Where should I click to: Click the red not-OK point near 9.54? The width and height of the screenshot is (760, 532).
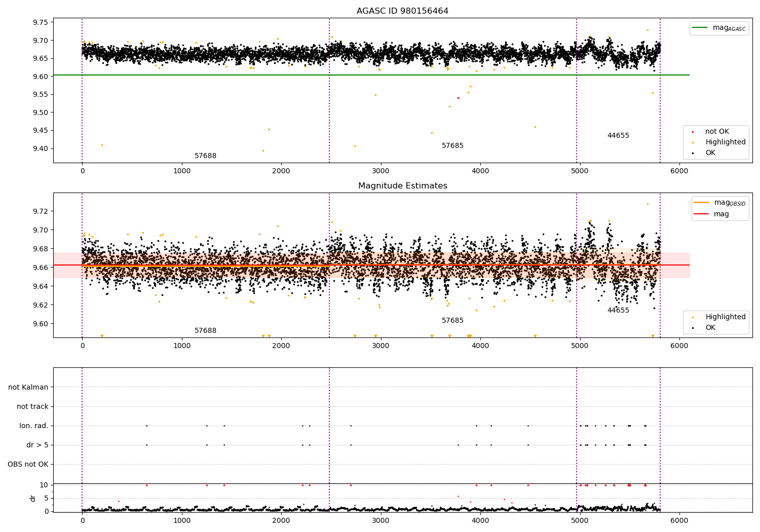pos(458,98)
